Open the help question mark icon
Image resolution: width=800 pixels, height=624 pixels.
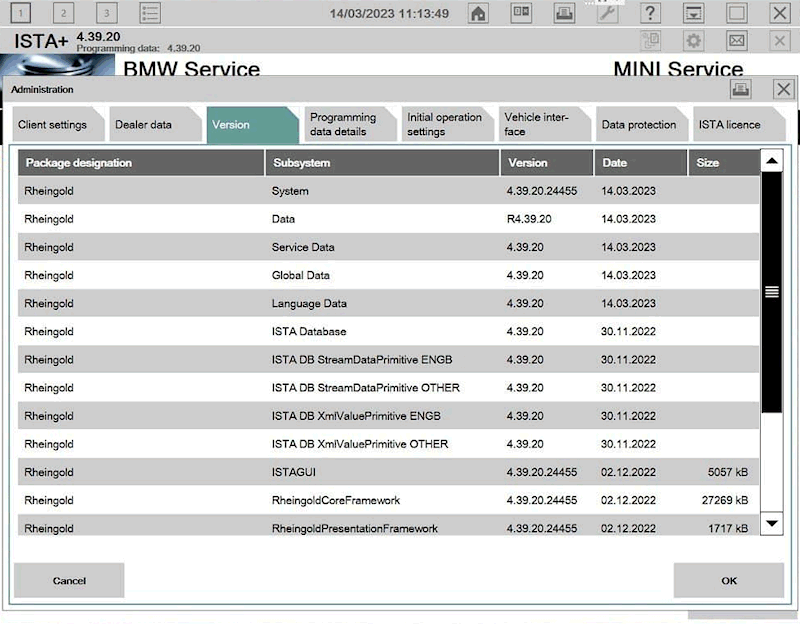[x=650, y=13]
